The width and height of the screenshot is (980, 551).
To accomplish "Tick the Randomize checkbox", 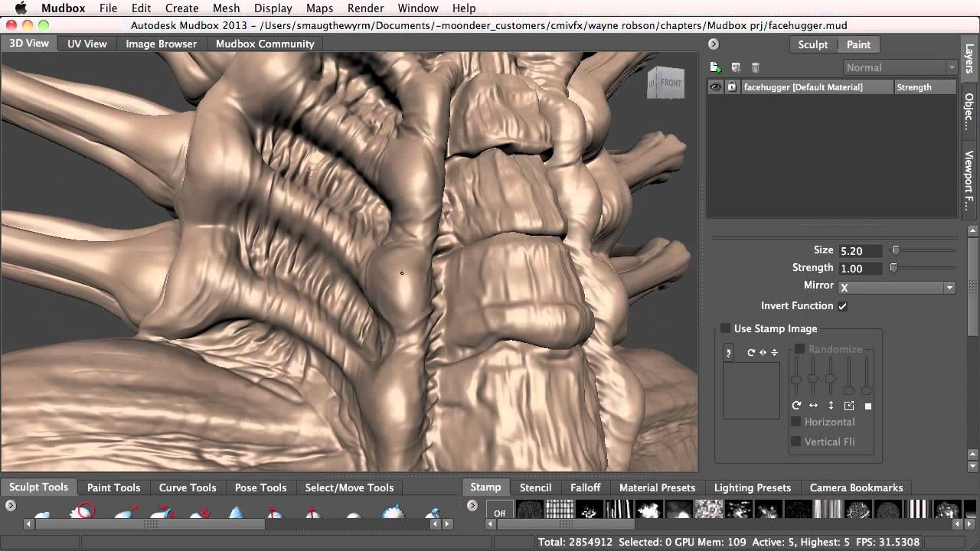I will click(799, 349).
